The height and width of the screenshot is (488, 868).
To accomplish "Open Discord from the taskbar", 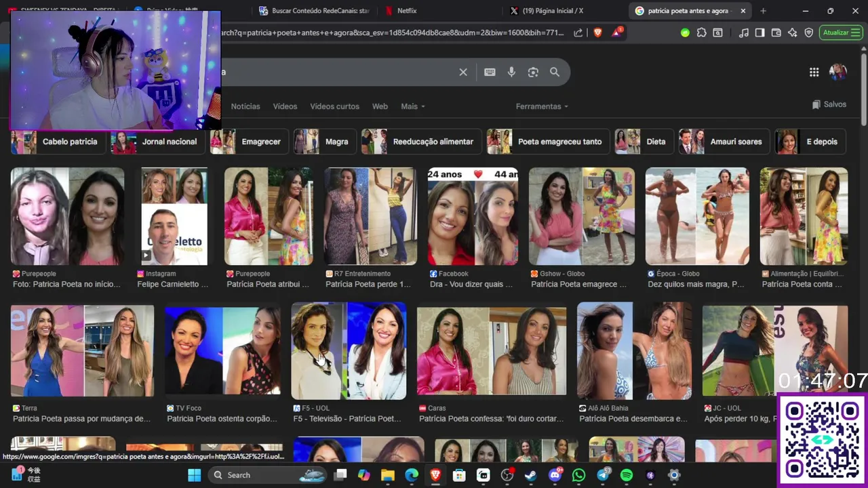I will [x=555, y=475].
